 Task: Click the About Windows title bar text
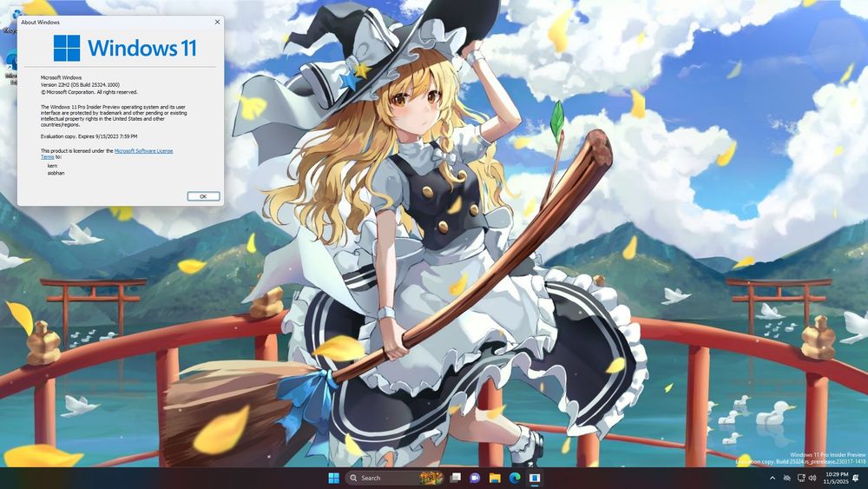click(x=41, y=23)
